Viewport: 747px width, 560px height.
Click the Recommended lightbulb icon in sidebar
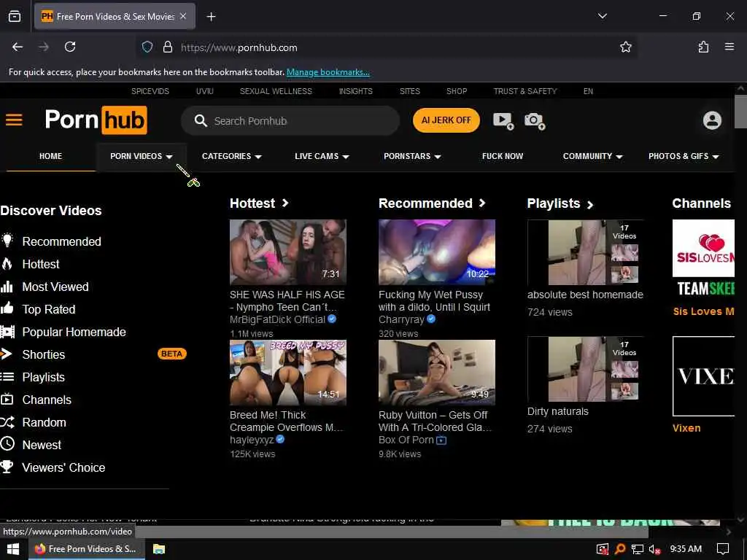tap(7, 241)
